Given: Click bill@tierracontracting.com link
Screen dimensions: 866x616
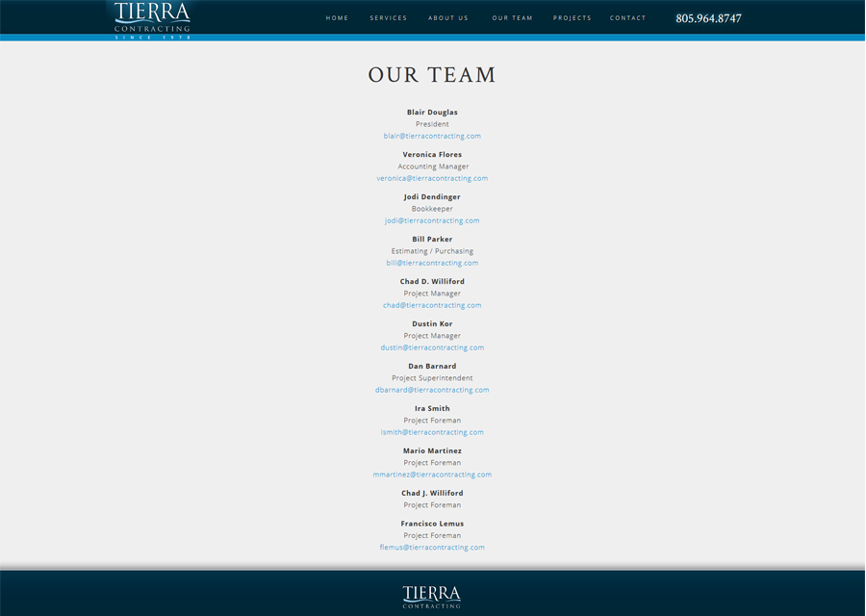Looking at the screenshot, I should pyautogui.click(x=432, y=262).
